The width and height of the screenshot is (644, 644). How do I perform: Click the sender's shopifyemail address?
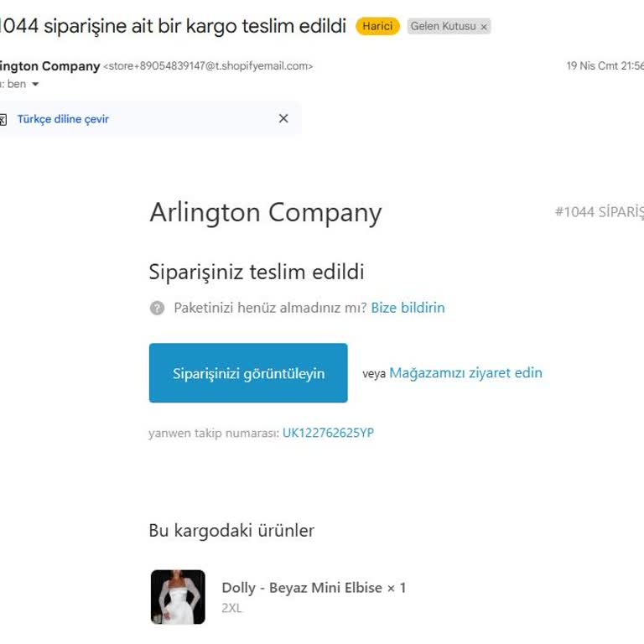pyautogui.click(x=208, y=66)
